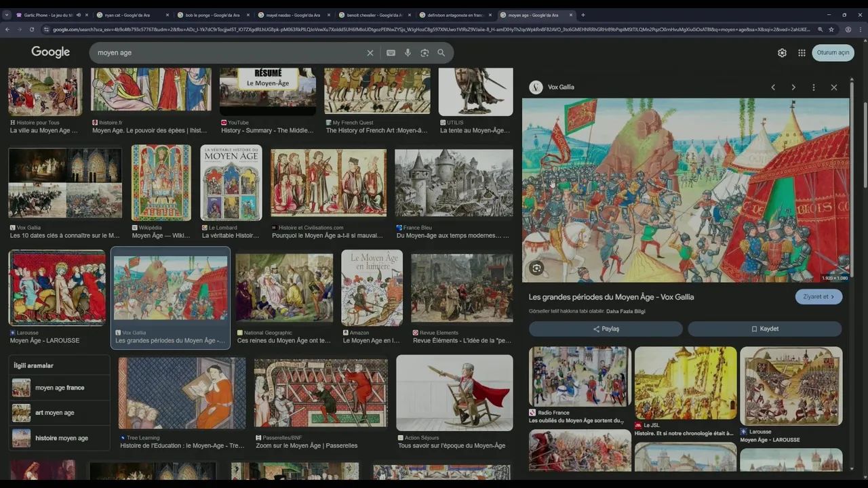
Task: Click the magnifier search button
Action: click(x=441, y=53)
